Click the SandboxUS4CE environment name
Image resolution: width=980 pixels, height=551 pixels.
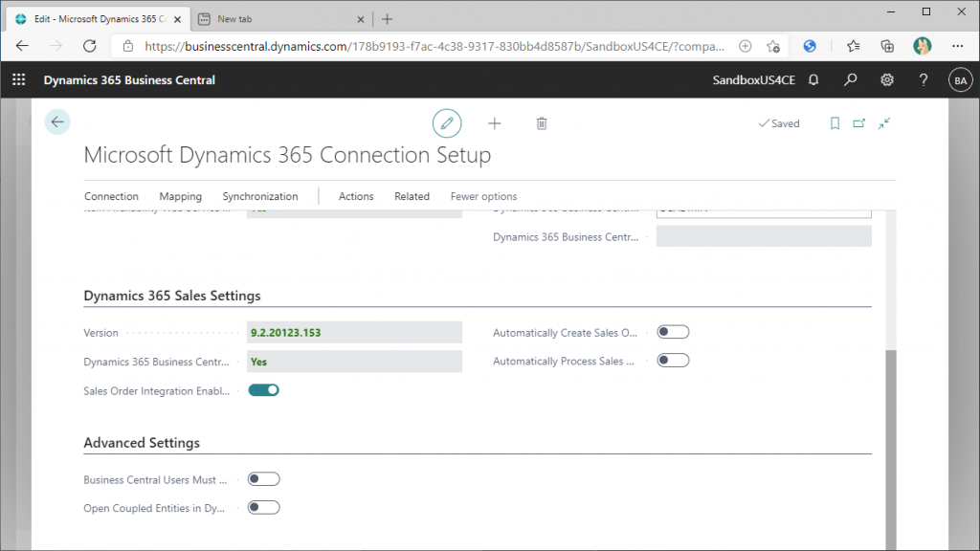pos(754,80)
